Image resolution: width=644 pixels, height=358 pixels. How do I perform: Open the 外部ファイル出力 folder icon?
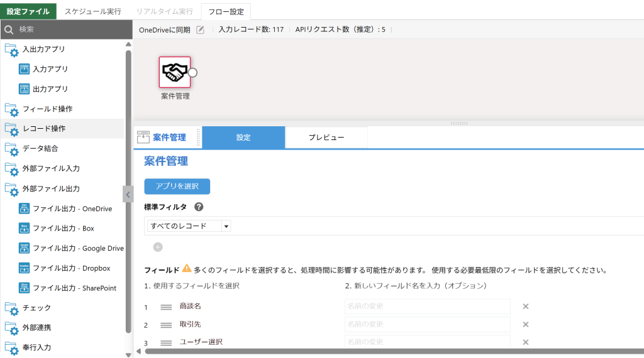tap(11, 189)
